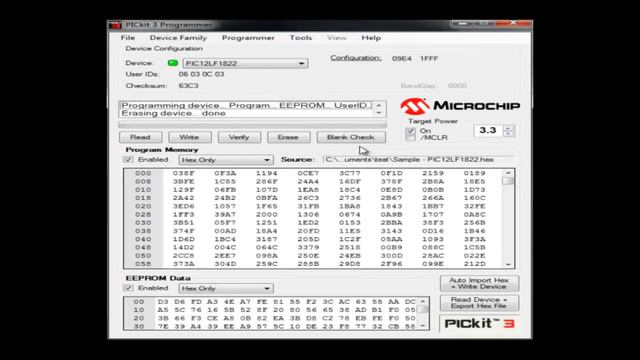Close the PICkit 3 Programmer window
The height and width of the screenshot is (360, 640).
click(513, 23)
